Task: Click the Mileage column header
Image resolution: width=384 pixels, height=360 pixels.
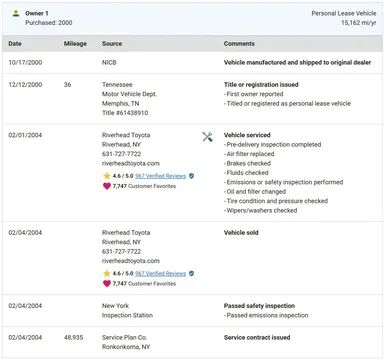Action: [75, 43]
